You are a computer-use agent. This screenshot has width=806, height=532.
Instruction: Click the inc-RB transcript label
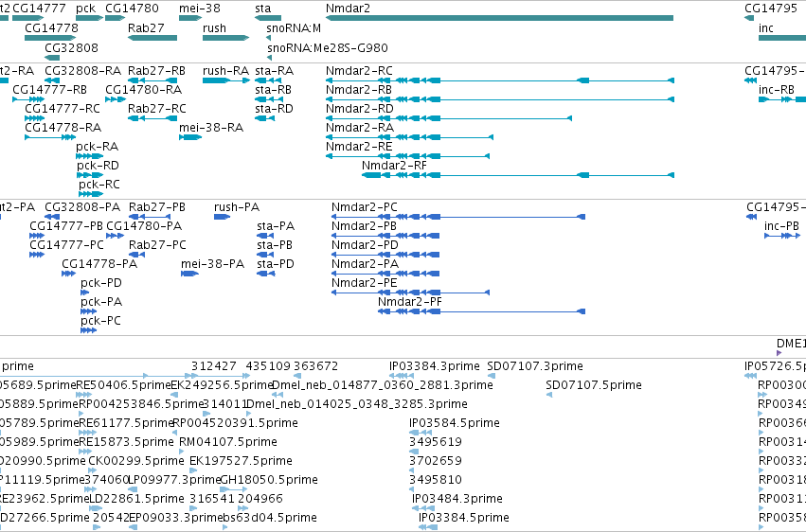click(x=777, y=89)
